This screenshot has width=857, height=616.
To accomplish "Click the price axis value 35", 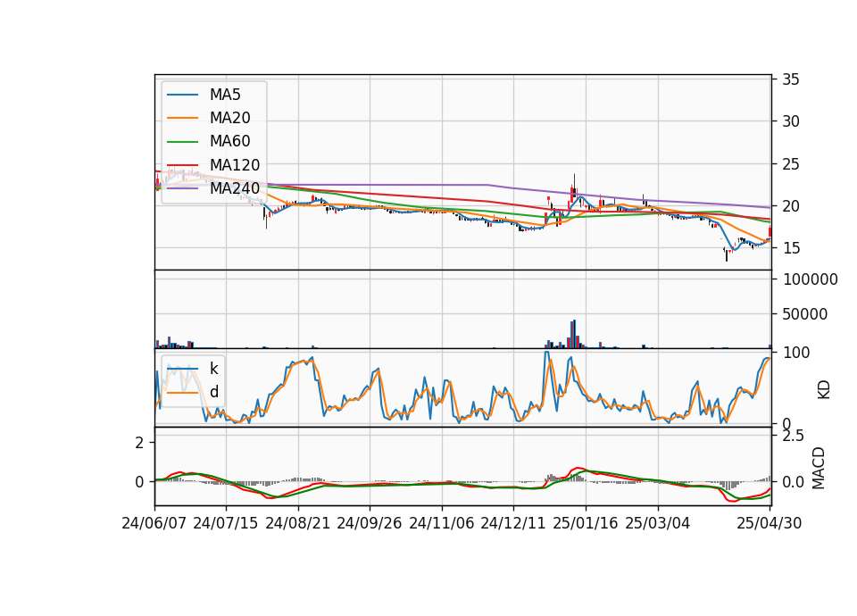I will coord(791,79).
